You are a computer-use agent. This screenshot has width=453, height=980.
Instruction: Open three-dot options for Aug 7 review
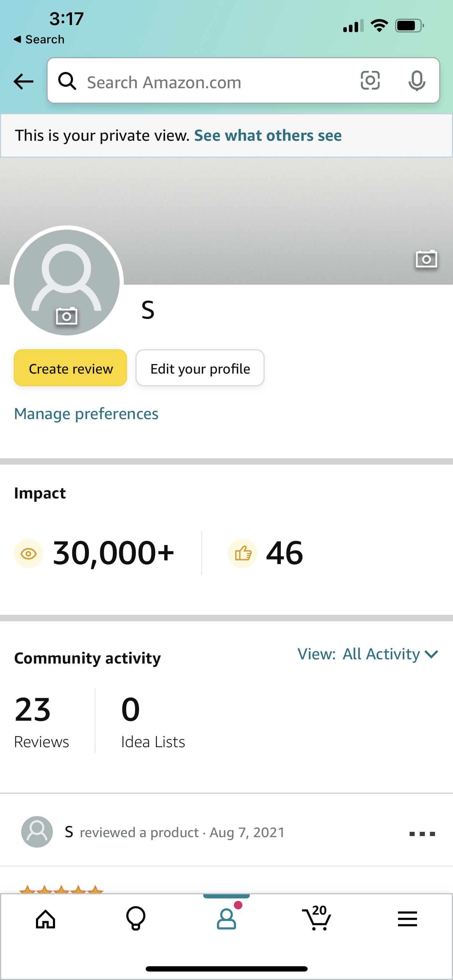[422, 834]
